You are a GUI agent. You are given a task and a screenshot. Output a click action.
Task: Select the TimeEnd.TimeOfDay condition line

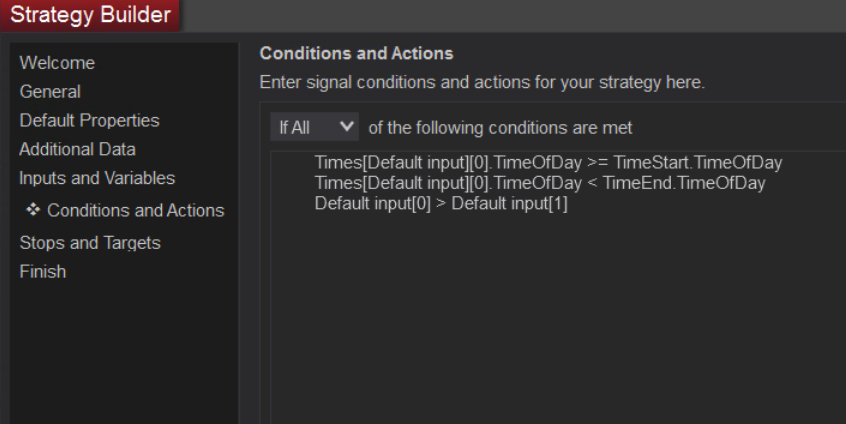pos(539,184)
